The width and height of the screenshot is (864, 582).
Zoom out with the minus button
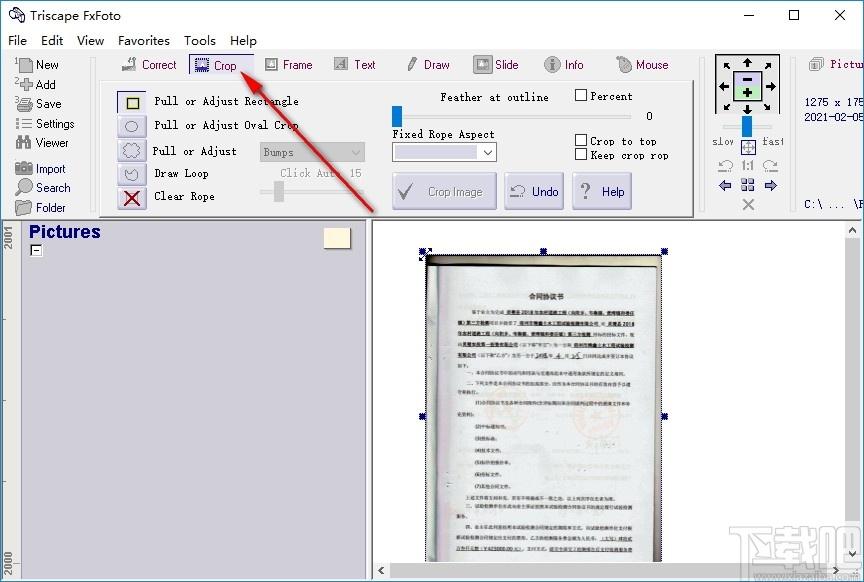(747, 79)
